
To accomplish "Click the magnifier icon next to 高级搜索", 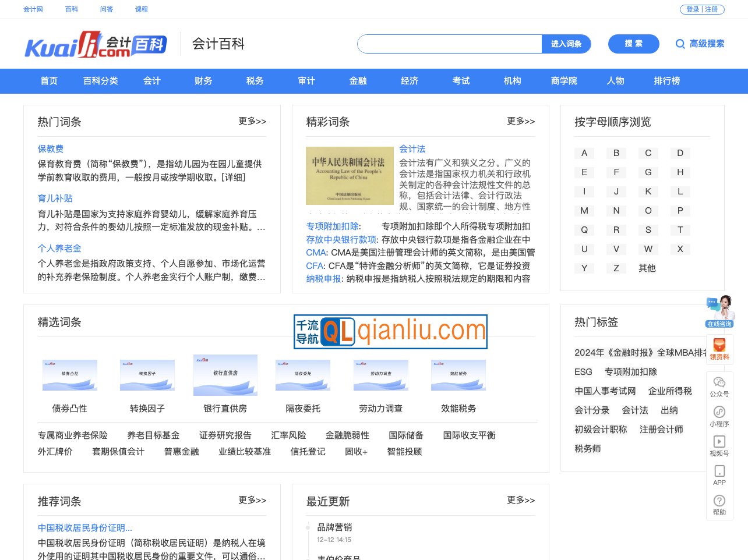I will coord(680,44).
